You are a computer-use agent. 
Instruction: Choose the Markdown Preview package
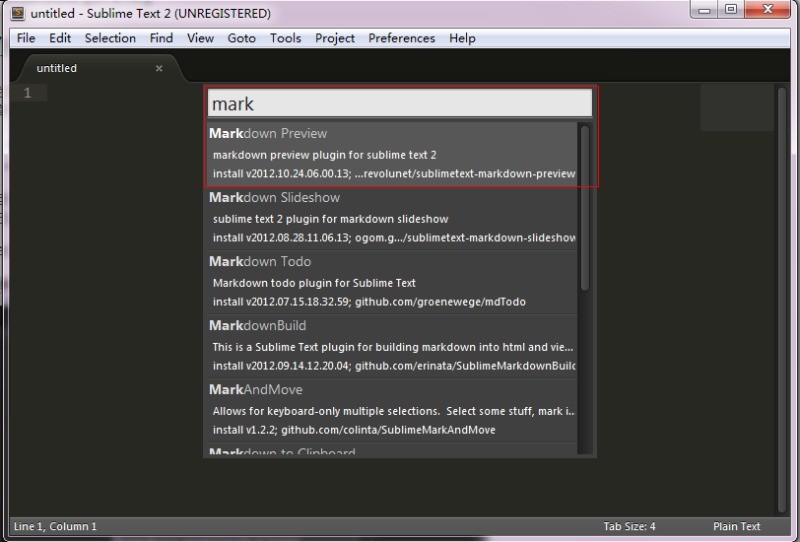click(392, 153)
